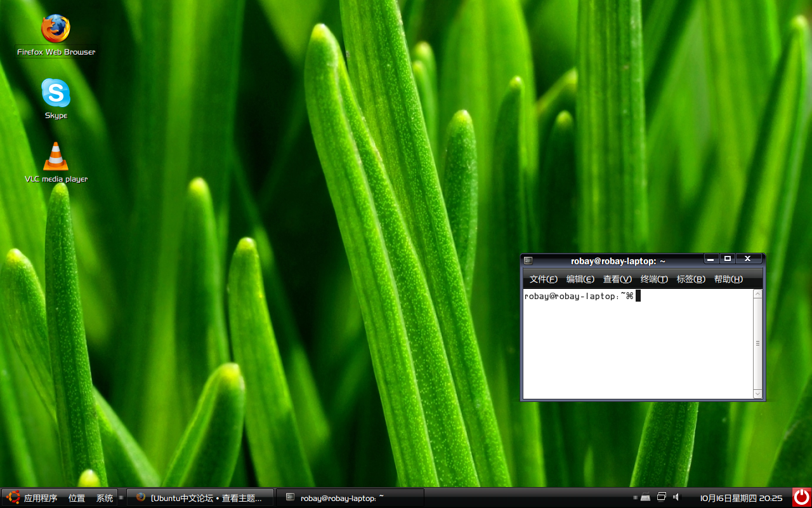Viewport: 812px width, 508px height.
Task: Focus the terminal prompt text area
Action: pos(638,344)
